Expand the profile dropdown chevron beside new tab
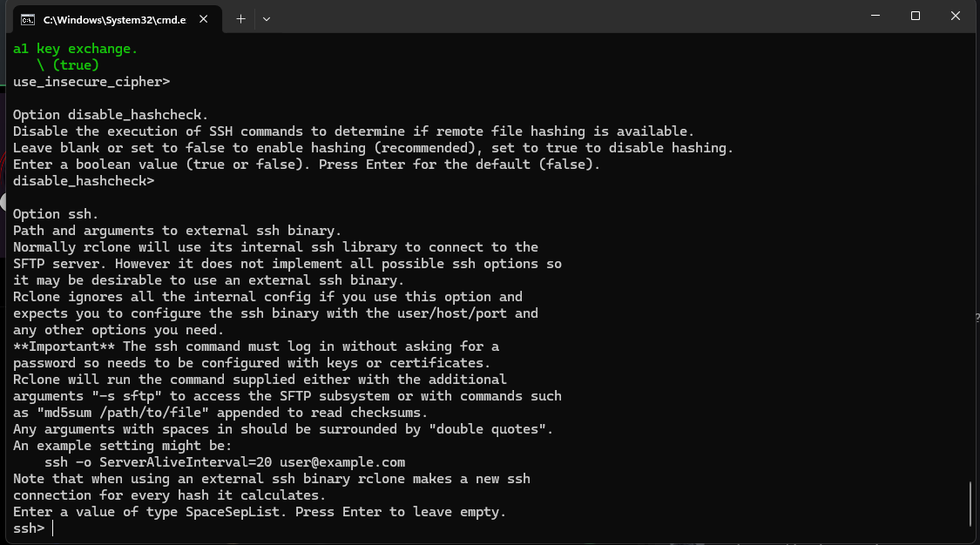Viewport: 980px width, 545px height. [267, 18]
